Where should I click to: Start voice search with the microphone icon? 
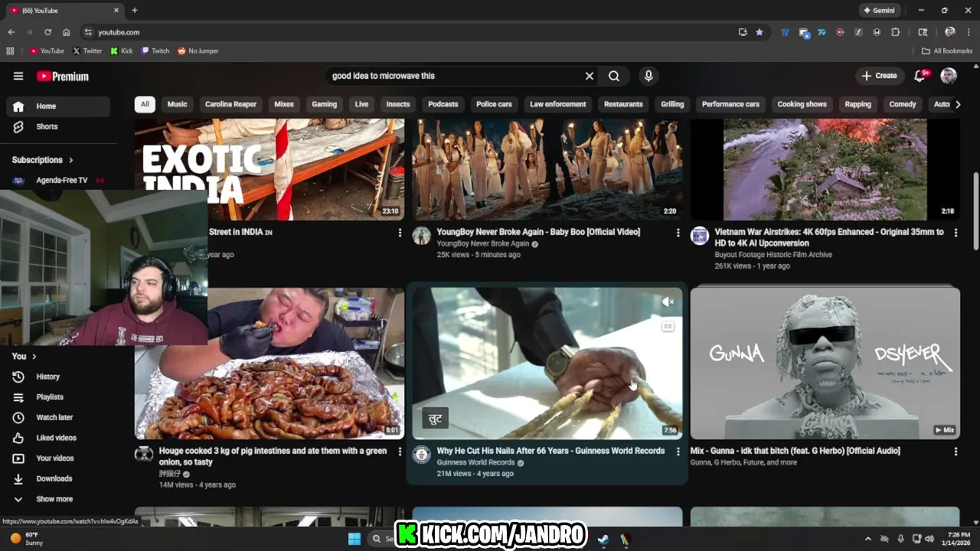click(x=648, y=76)
